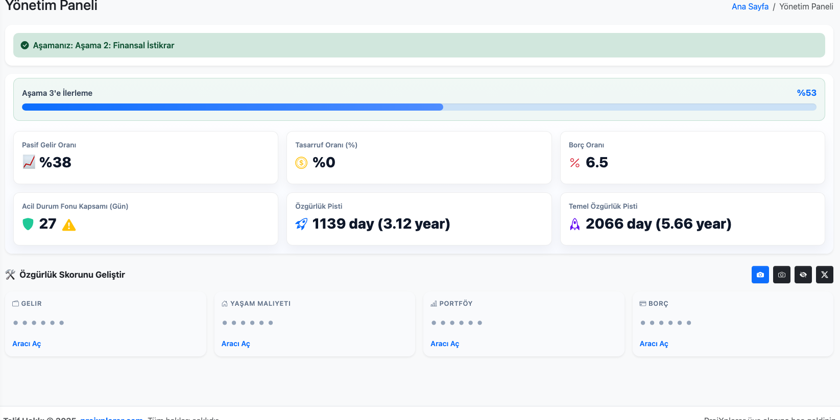Click the PORTFÖY card title
840x420 pixels.
click(456, 304)
